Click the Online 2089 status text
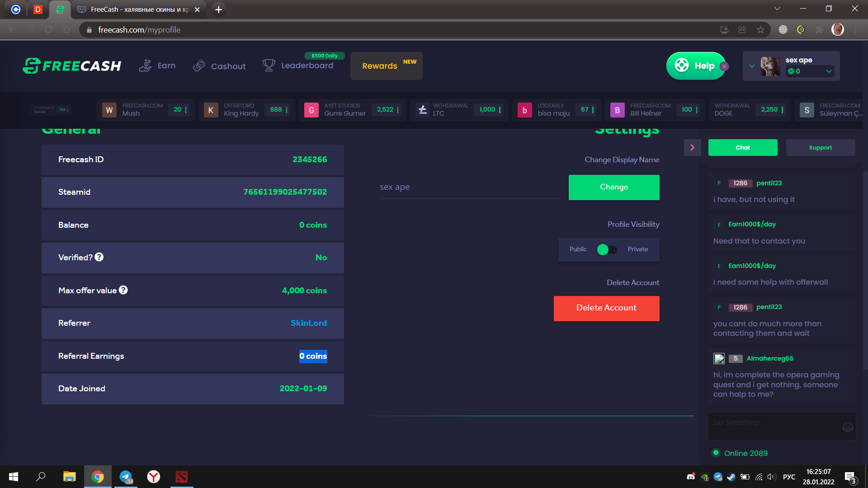This screenshot has height=488, width=868. [746, 453]
